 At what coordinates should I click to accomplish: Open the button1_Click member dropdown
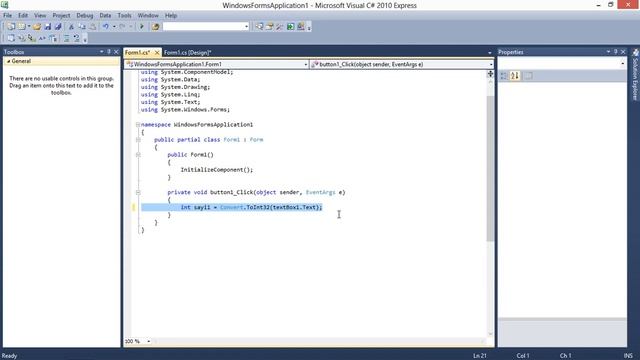491,64
